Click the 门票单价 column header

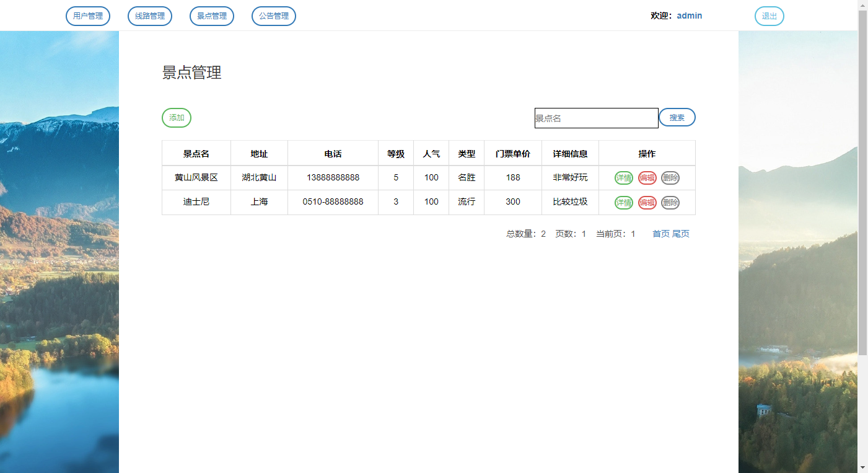513,154
